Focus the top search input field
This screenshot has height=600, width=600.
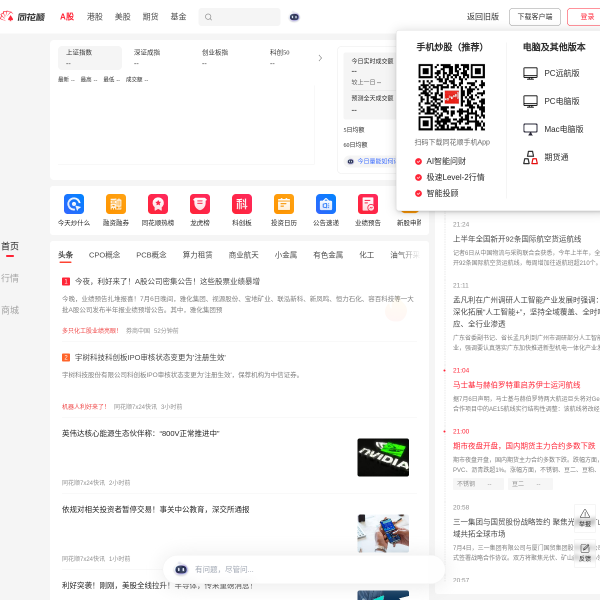240,17
